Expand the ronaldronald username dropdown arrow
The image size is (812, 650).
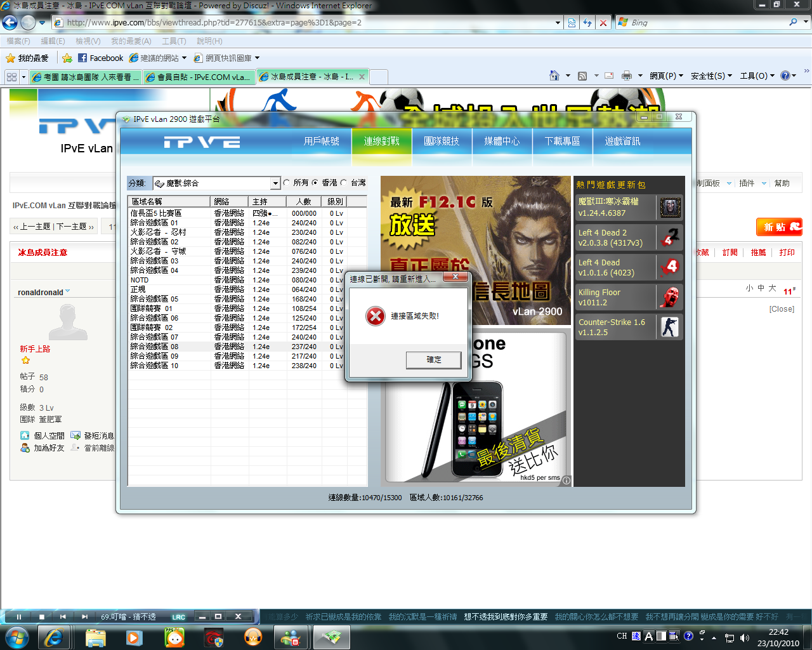pos(68,292)
